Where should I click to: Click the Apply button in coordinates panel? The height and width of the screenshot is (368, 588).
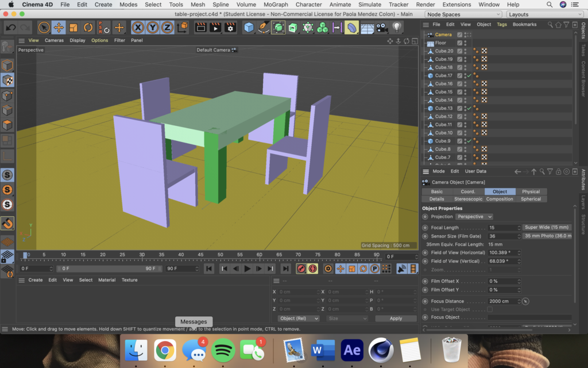click(x=396, y=318)
